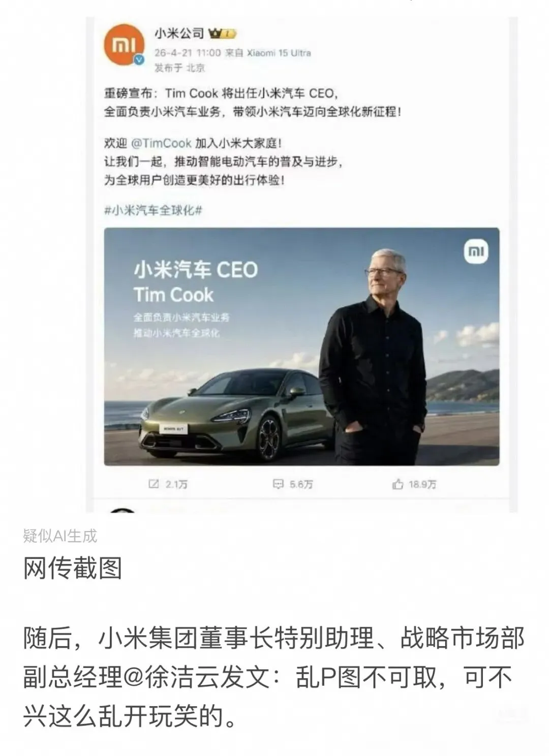The image size is (549, 756).
Task: Tap the gold crown membership badge
Action: click(x=223, y=34)
